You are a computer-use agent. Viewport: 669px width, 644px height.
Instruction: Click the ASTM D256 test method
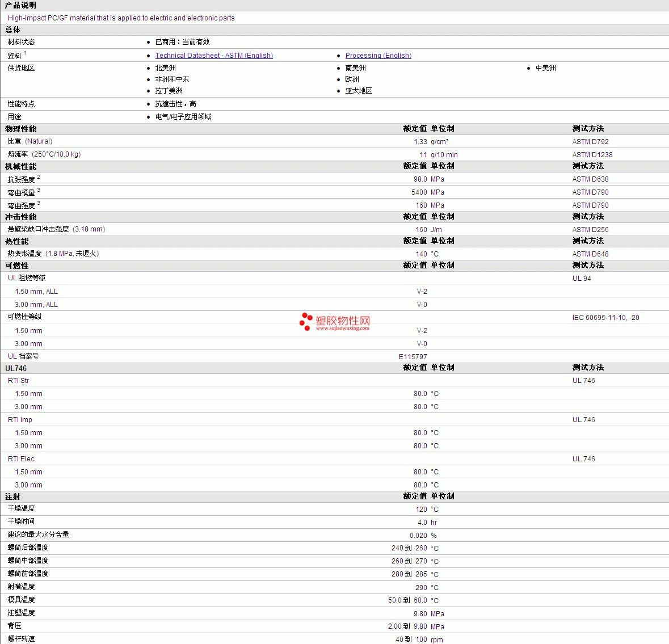pos(591,230)
